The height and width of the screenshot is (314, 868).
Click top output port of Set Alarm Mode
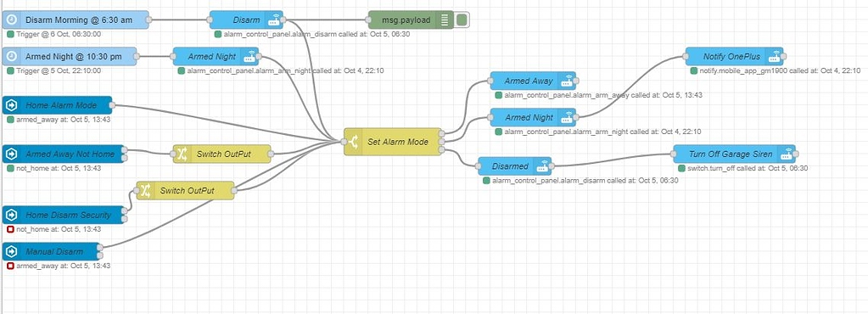pos(442,133)
